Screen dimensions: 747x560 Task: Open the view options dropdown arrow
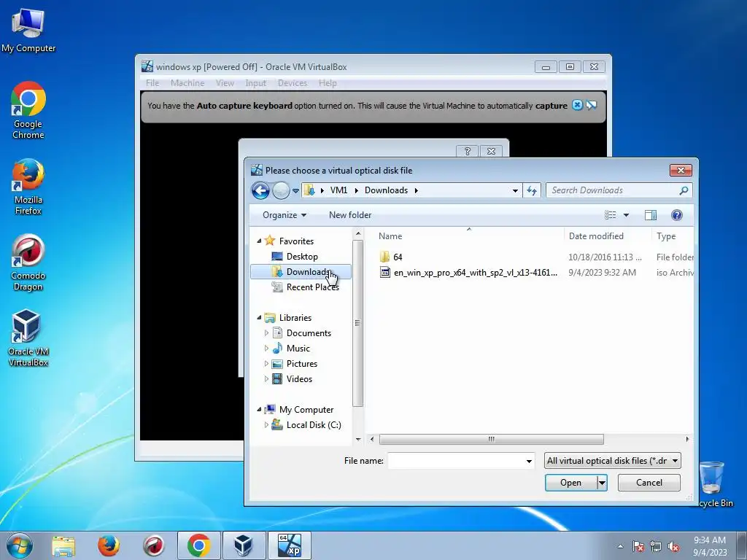[626, 215]
